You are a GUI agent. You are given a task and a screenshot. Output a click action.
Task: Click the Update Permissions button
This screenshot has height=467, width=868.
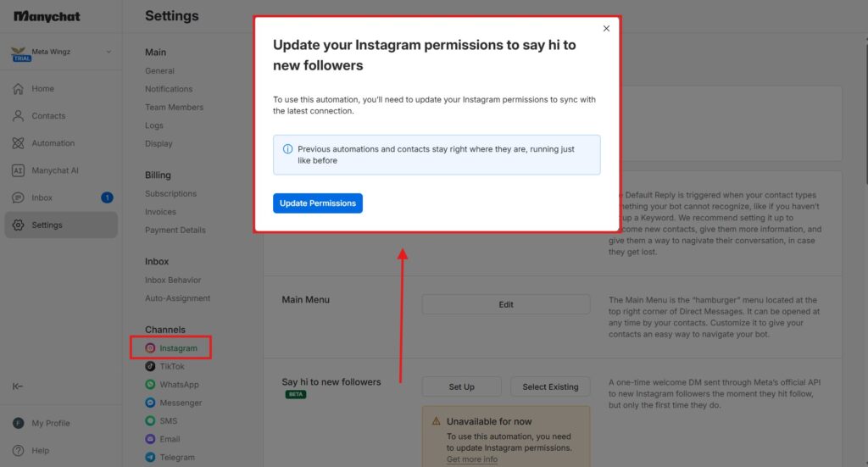[318, 203]
